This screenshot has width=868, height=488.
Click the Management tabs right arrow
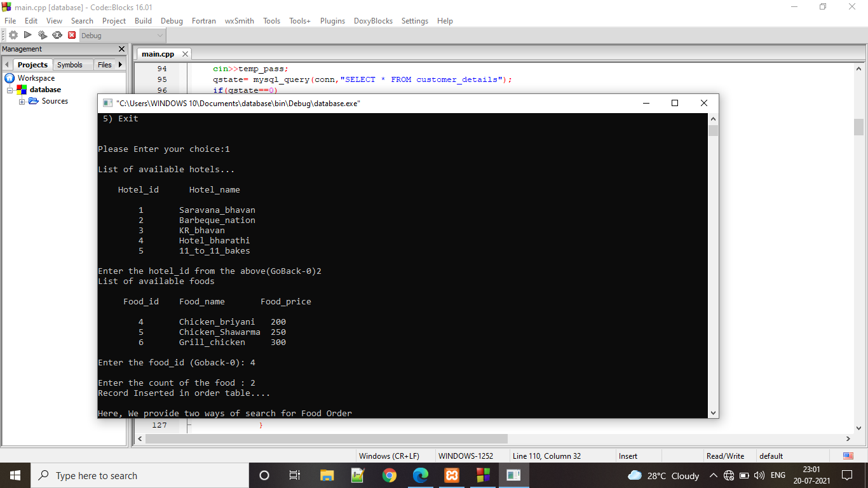[x=121, y=65]
